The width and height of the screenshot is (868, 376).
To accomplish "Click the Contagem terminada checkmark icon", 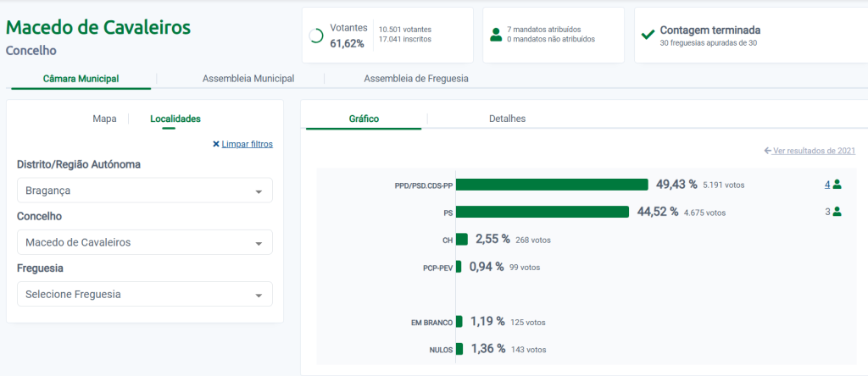I will pyautogui.click(x=648, y=35).
